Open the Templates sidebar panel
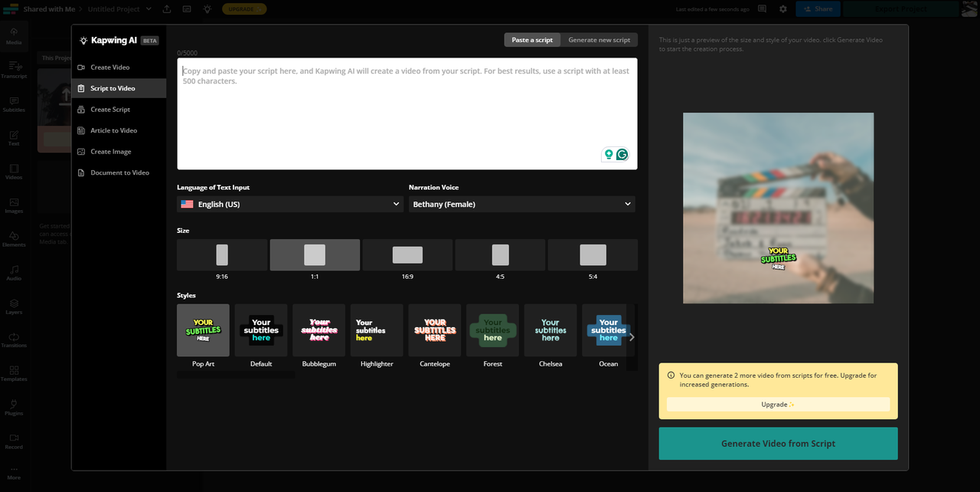Screen dimensions: 980x492 click(14, 373)
